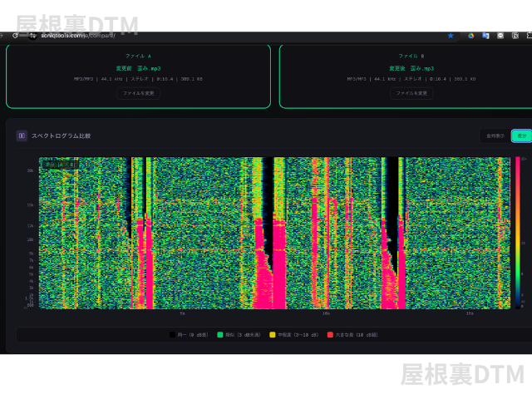Click the spectrogram at 10s marker
This screenshot has width=532, height=399.
pyautogui.click(x=326, y=313)
